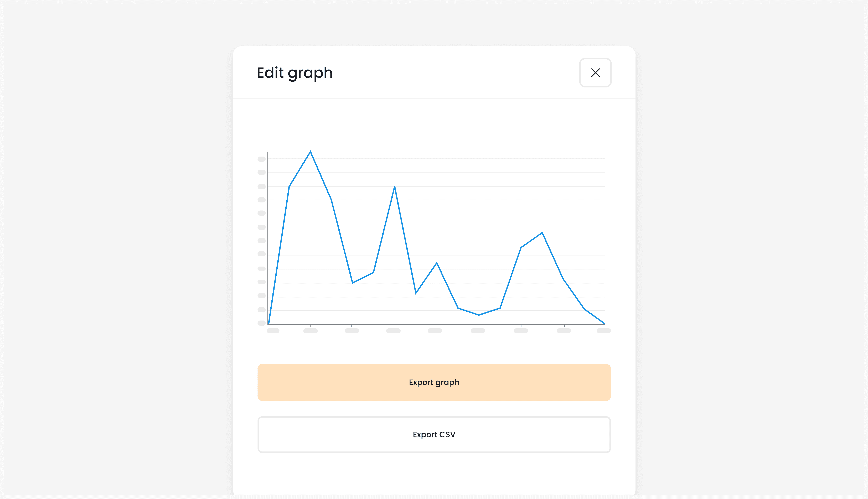Click the small third peak of the blue line
The image size is (868, 499).
(x=437, y=263)
